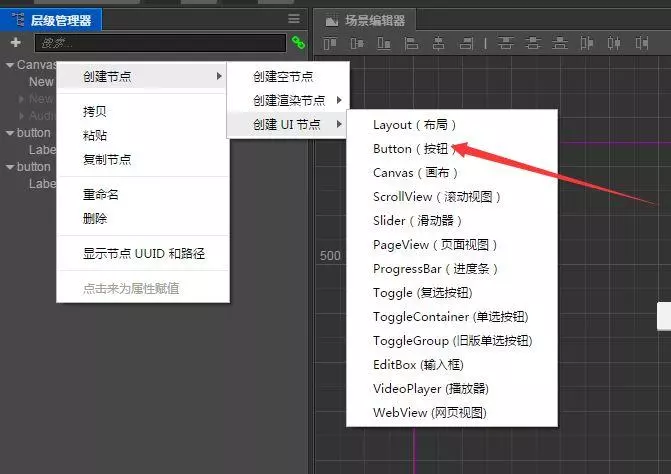Create a WebView (网页视图) node
Screen dimensions: 671x474
430,412
